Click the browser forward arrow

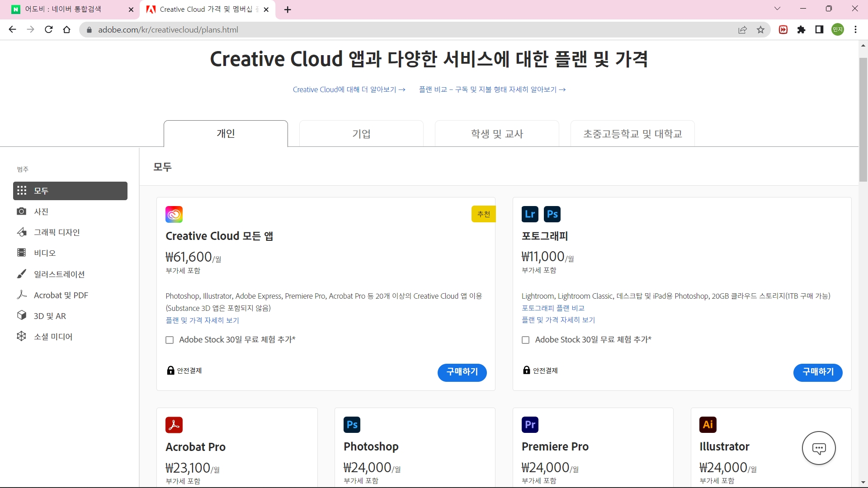point(30,30)
